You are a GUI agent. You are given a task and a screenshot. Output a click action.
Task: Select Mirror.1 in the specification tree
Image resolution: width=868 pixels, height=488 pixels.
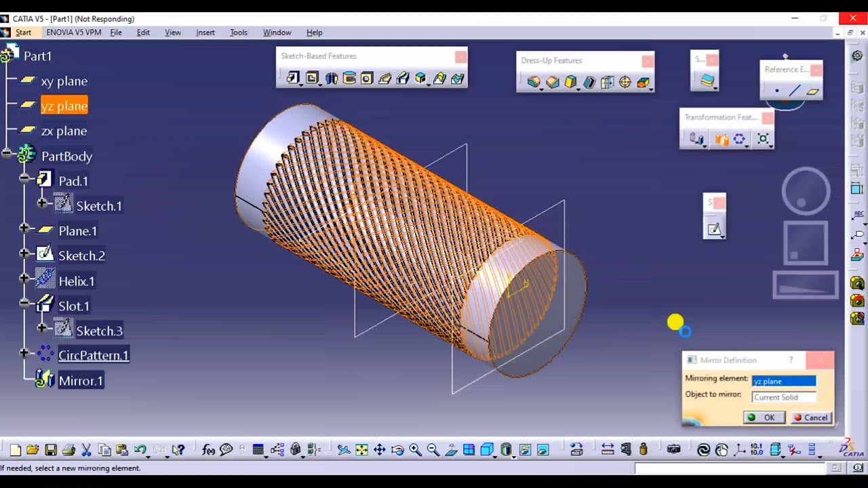[81, 381]
